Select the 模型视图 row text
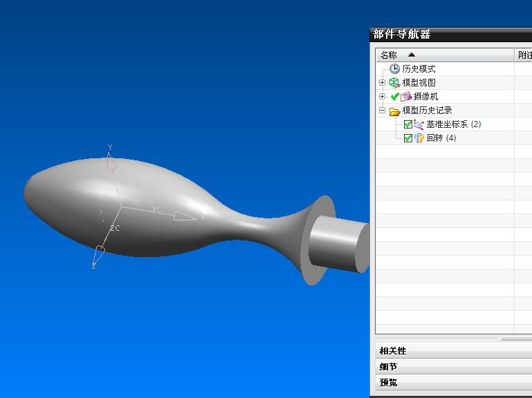 tap(419, 83)
